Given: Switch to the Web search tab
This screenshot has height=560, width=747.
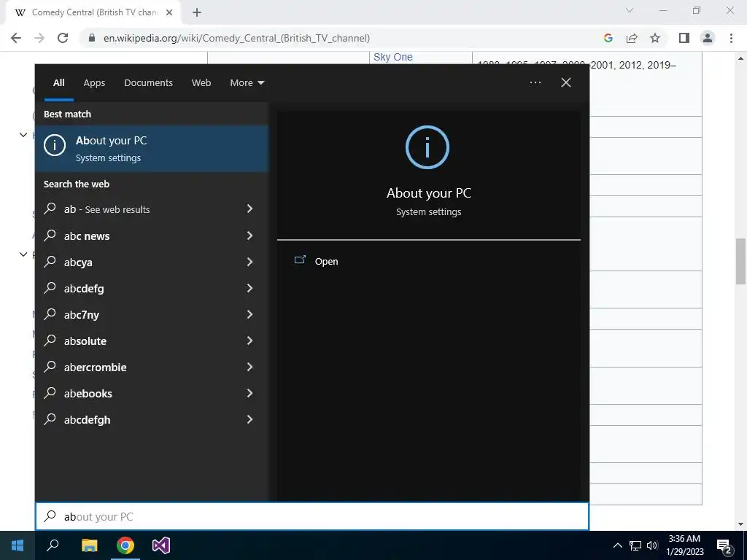Looking at the screenshot, I should pos(201,83).
